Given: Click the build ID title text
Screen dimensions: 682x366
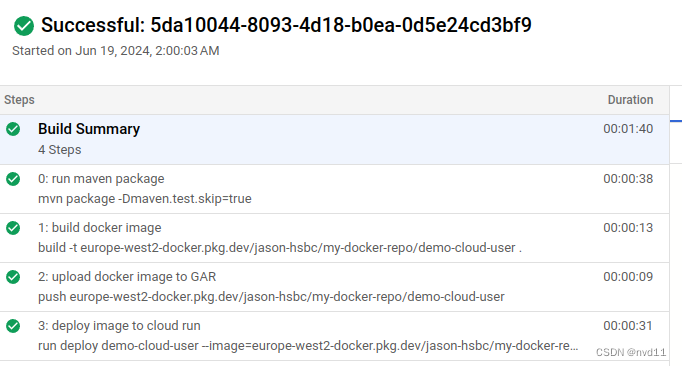Looking at the screenshot, I should [286, 25].
